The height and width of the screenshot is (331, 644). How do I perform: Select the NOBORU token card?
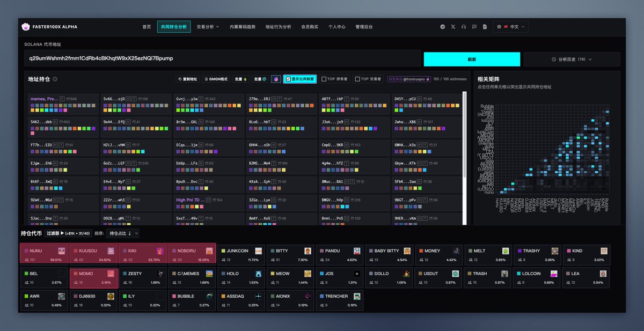192,254
